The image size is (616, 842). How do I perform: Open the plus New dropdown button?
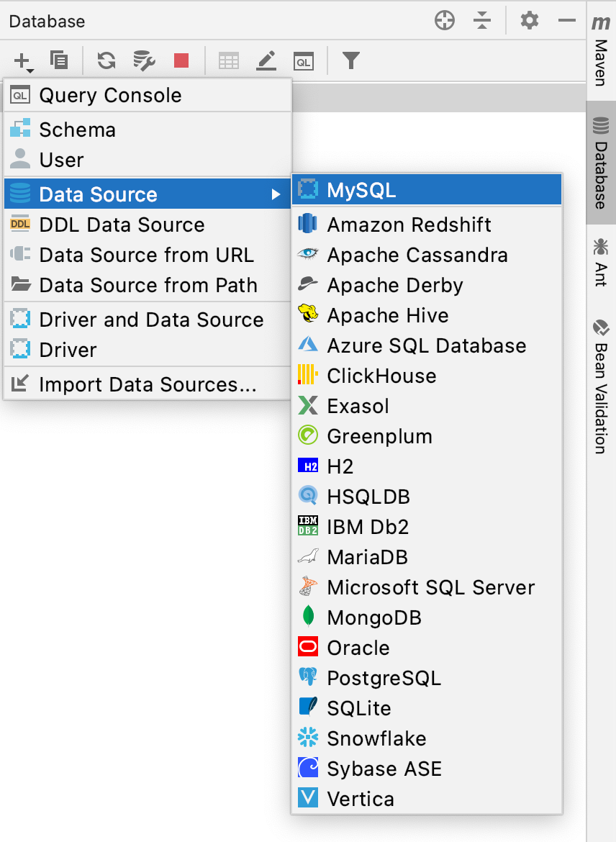tap(23, 61)
